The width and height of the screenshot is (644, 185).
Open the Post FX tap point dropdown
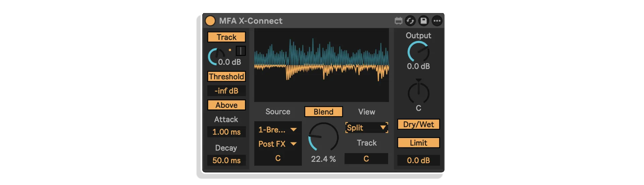[278, 144]
